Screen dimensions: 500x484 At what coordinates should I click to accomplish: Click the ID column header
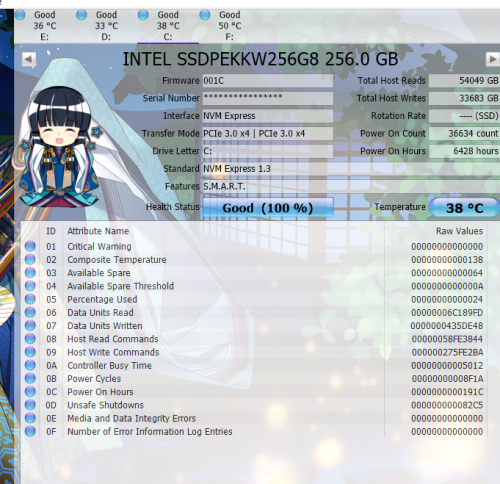pyautogui.click(x=51, y=231)
